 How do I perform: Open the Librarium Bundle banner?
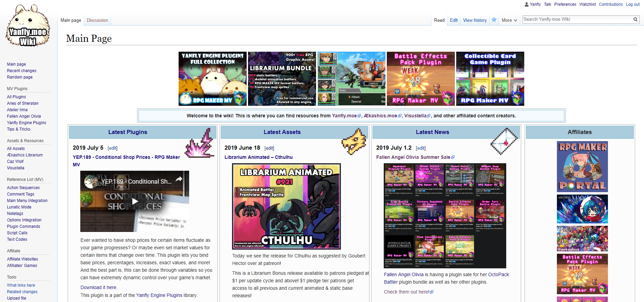click(282, 79)
